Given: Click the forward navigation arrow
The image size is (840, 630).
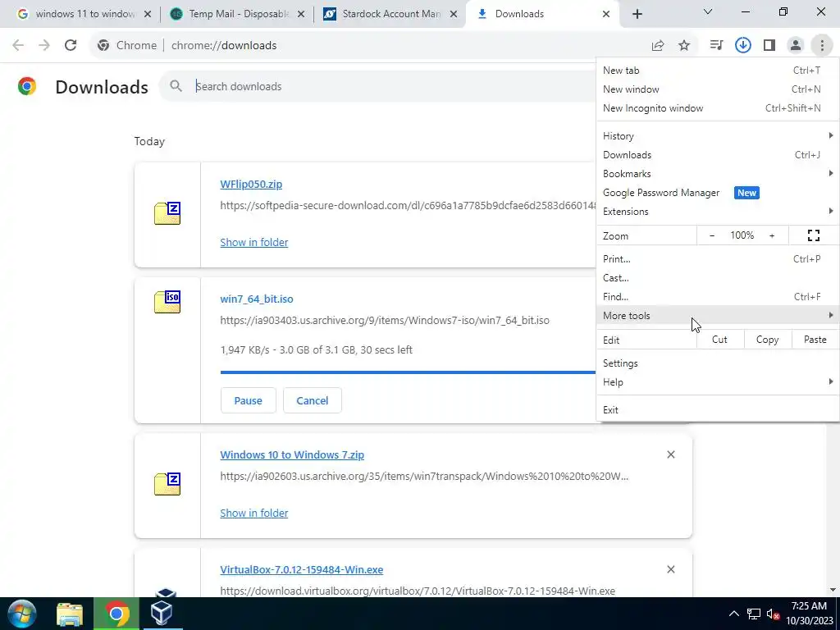Looking at the screenshot, I should pos(44,45).
